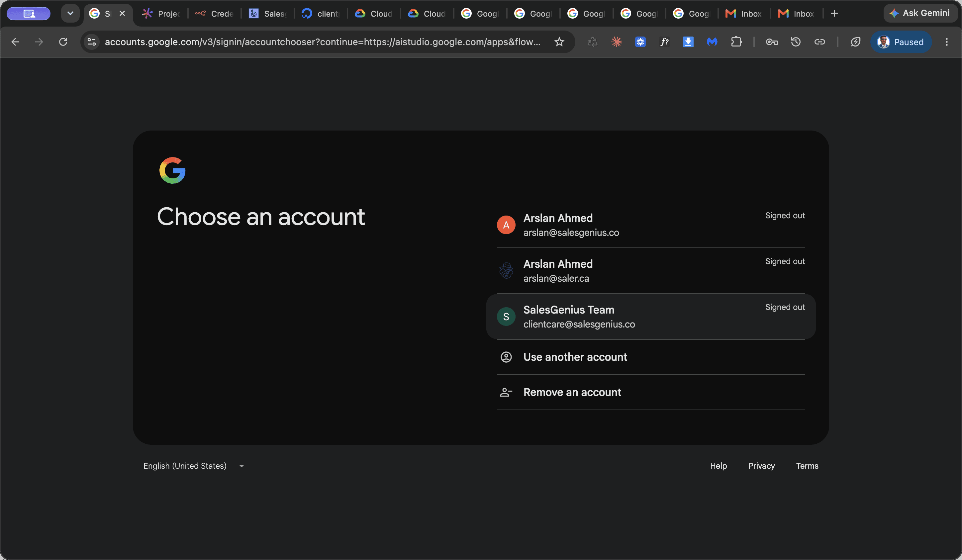The height and width of the screenshot is (560, 962).
Task: Open the history clock icon
Action: [x=796, y=42]
